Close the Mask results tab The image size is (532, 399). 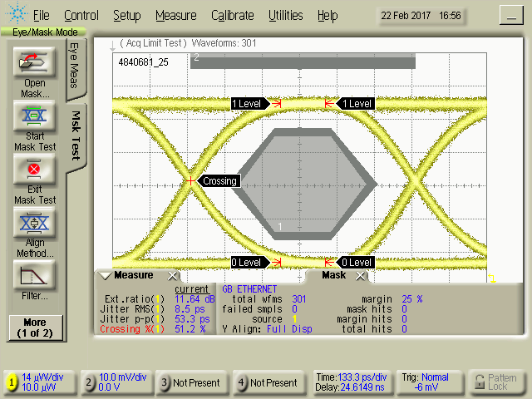[360, 276]
